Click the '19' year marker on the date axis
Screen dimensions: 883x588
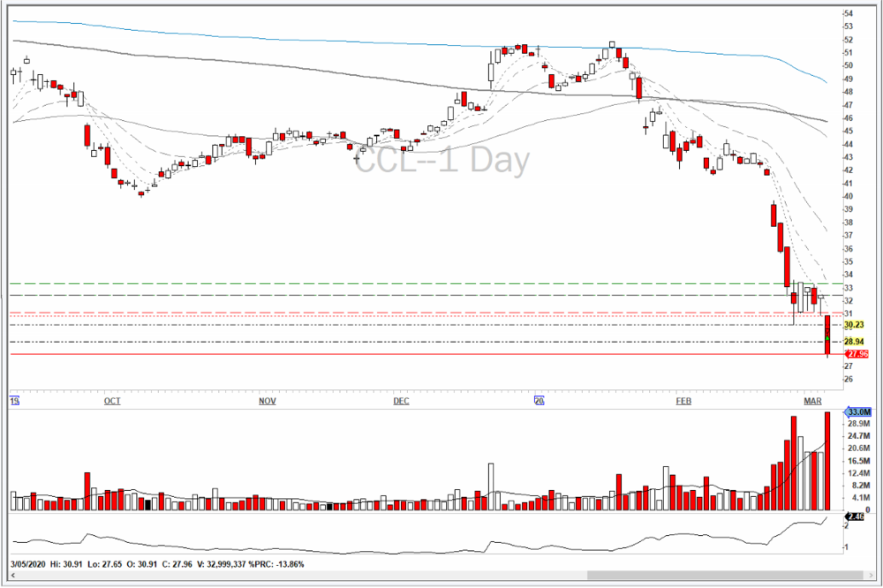point(14,402)
